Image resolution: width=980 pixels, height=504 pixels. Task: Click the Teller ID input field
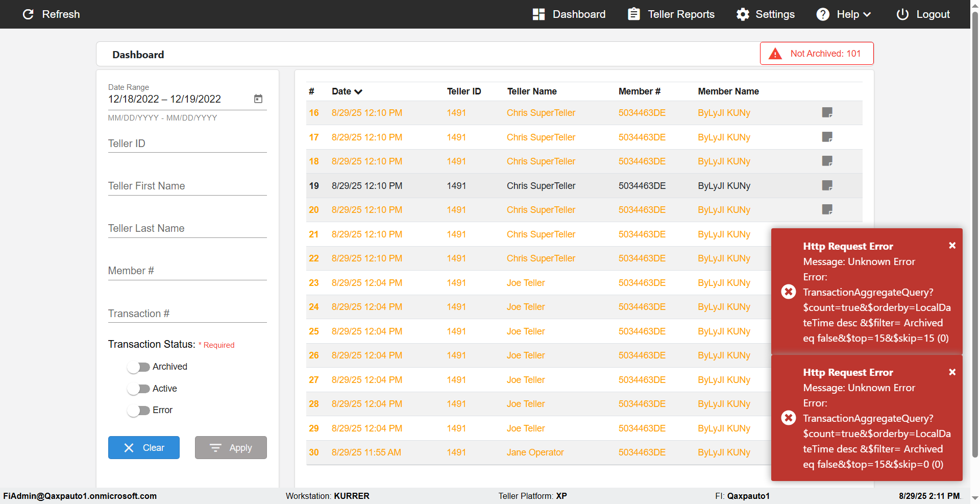(x=187, y=143)
